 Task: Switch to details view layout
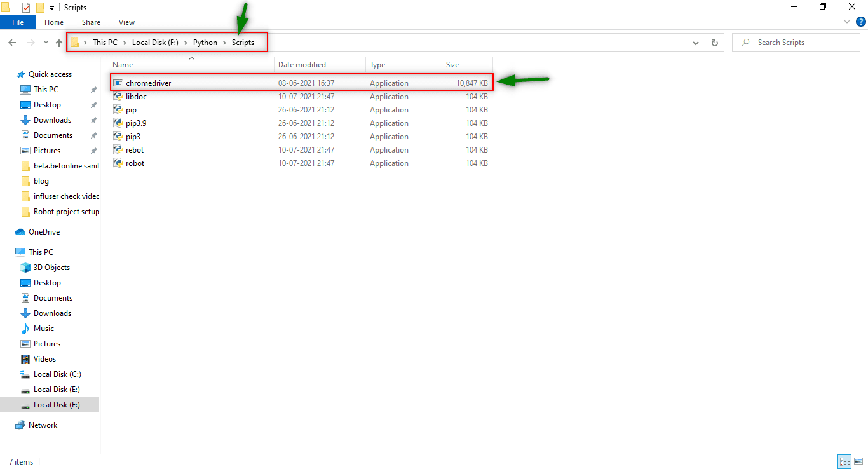pyautogui.click(x=844, y=462)
